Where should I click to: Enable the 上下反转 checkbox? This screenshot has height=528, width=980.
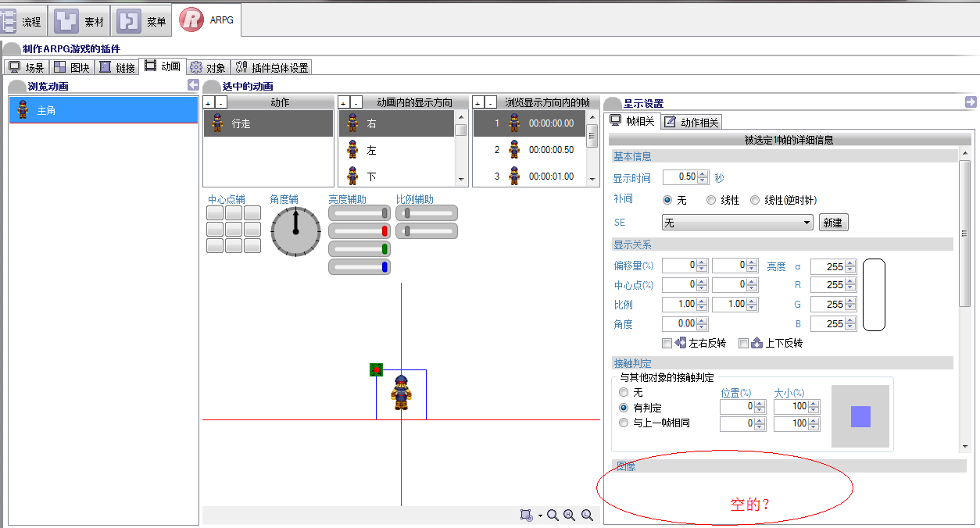tap(743, 343)
